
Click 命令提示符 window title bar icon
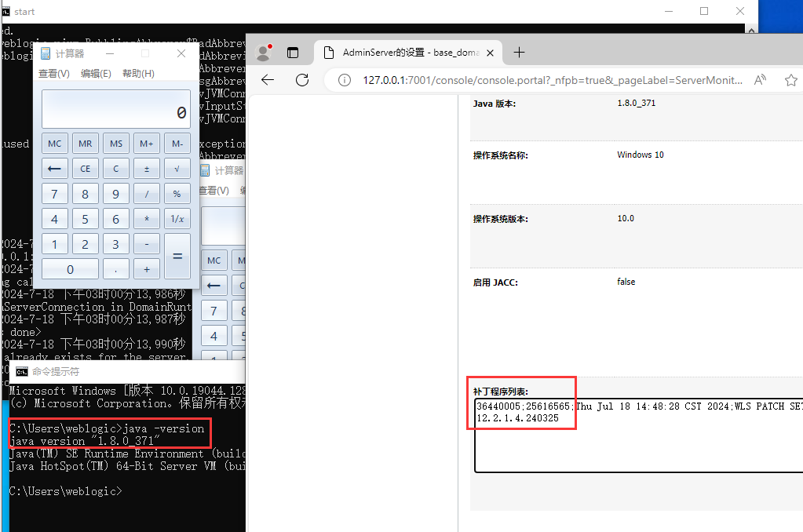[x=21, y=372]
